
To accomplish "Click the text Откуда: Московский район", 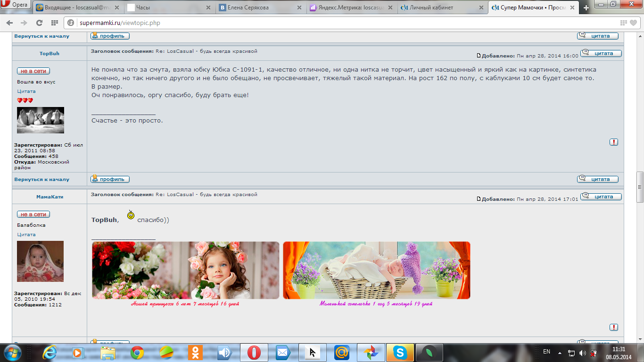I will [41, 165].
